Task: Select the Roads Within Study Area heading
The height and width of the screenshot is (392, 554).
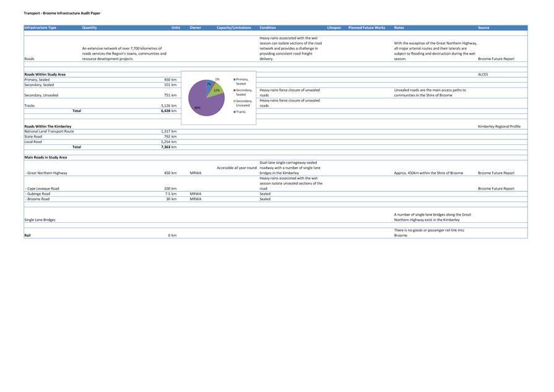Action: click(45, 74)
